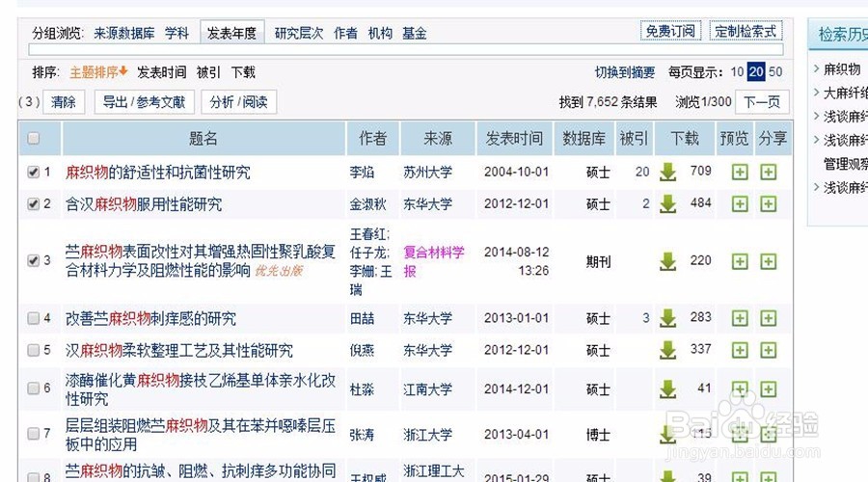Download the paper 改善苎麻织物刺痒感的研究
The image size is (868, 482).
point(667,318)
